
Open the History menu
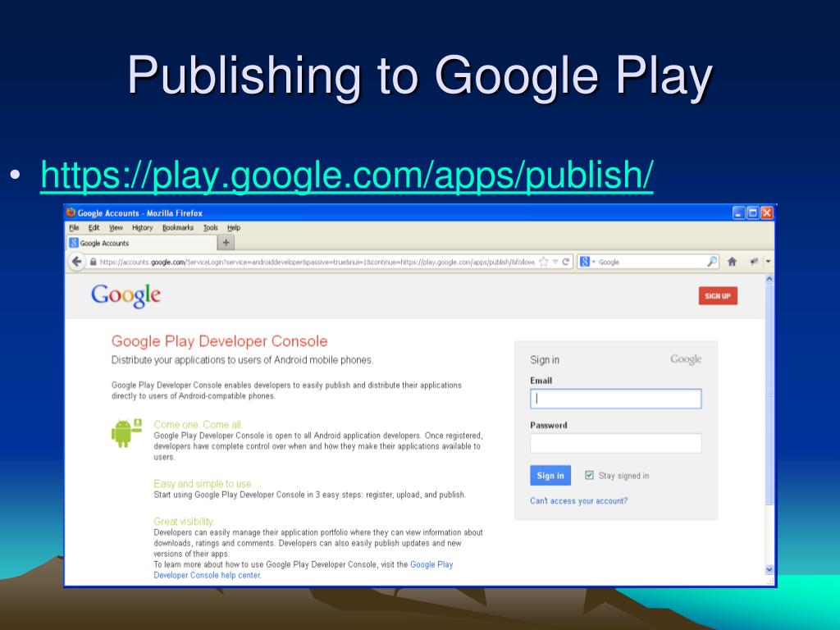pos(142,228)
